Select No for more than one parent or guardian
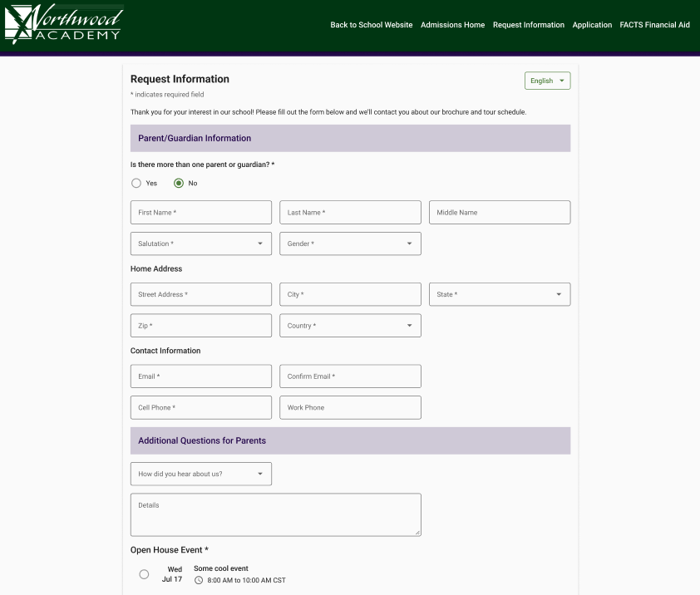Screen dimensions: 700x595 pos(179,183)
